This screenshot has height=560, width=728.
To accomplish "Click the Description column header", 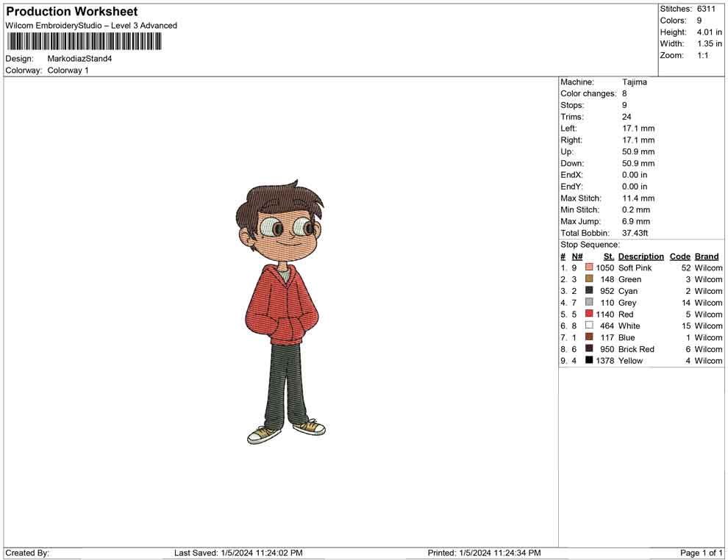I will 641,256.
